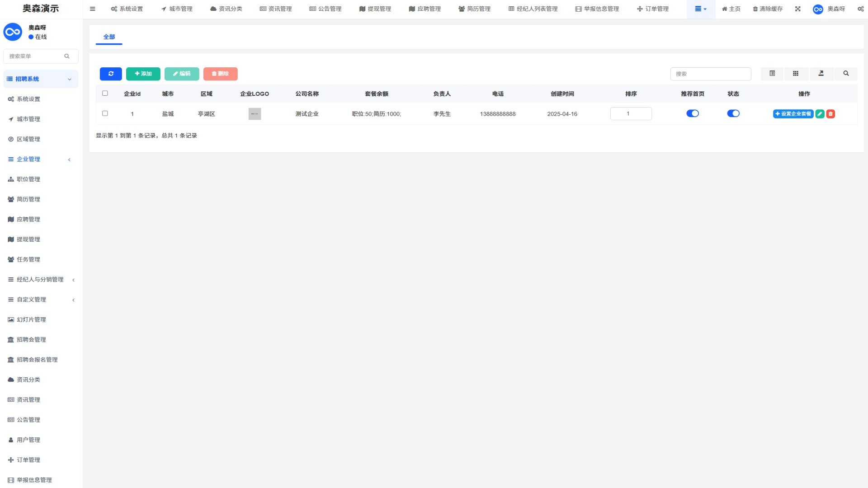The width and height of the screenshot is (868, 488).
Task: Click the red trash icon in row
Action: [830, 114]
